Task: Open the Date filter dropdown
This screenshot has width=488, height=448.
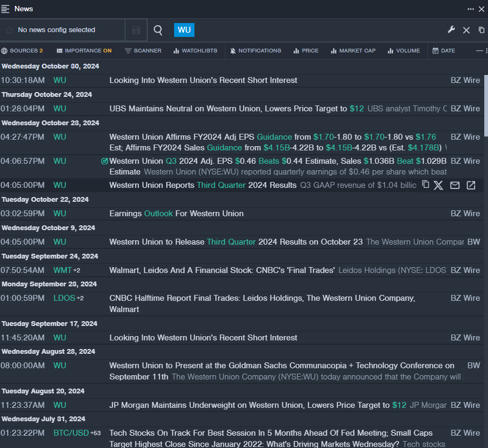Action: pyautogui.click(x=444, y=51)
